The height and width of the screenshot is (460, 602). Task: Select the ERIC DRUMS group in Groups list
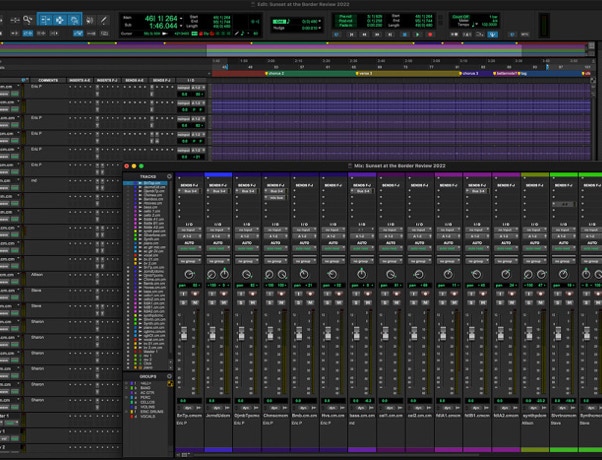[152, 412]
